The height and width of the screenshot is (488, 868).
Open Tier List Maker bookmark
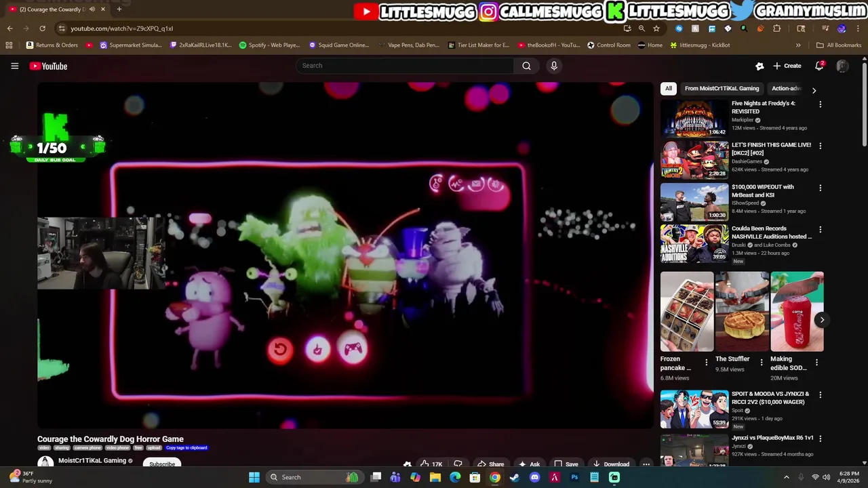click(479, 45)
